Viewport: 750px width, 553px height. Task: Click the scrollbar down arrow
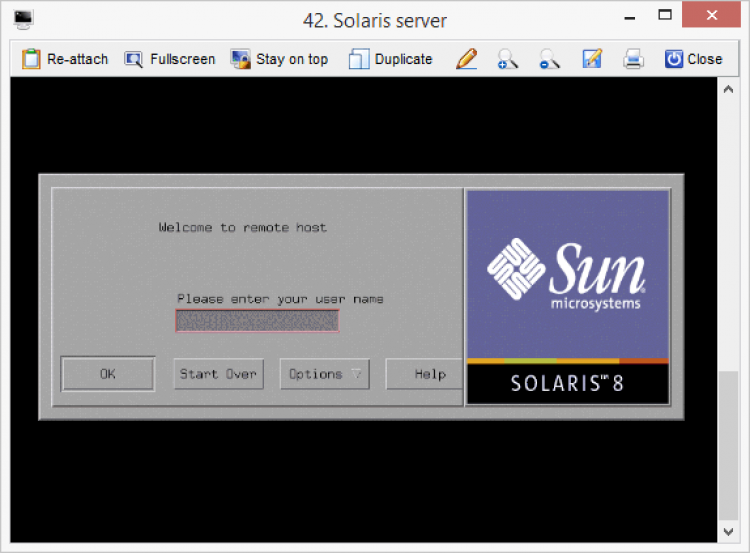coord(728,530)
